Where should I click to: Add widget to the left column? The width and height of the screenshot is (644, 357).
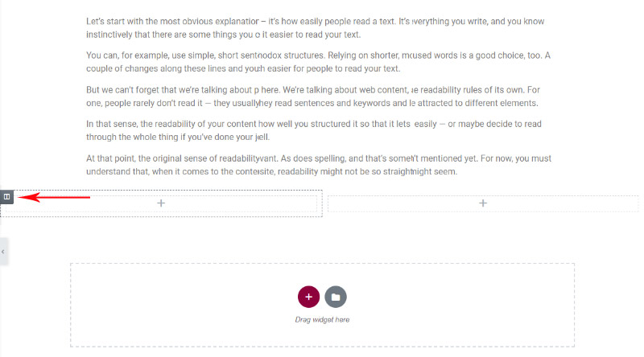(x=161, y=203)
